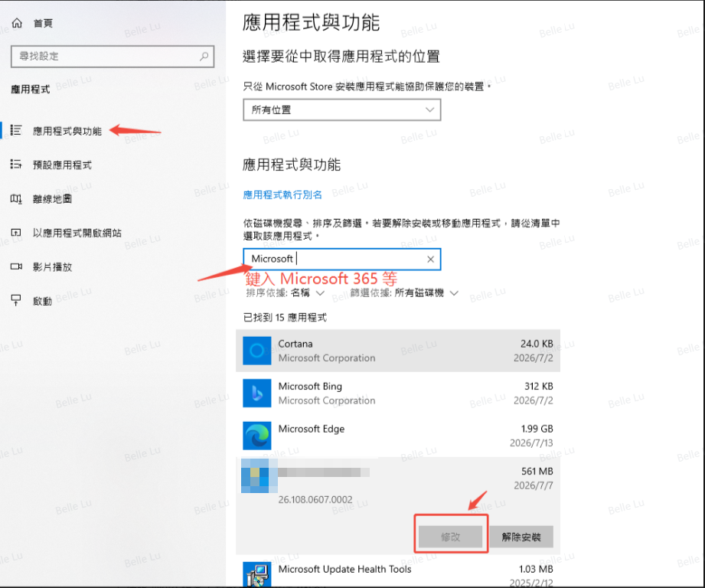Viewport: 705px width, 588px height.
Task: Click the 影片播放 video icon
Action: tap(16, 266)
